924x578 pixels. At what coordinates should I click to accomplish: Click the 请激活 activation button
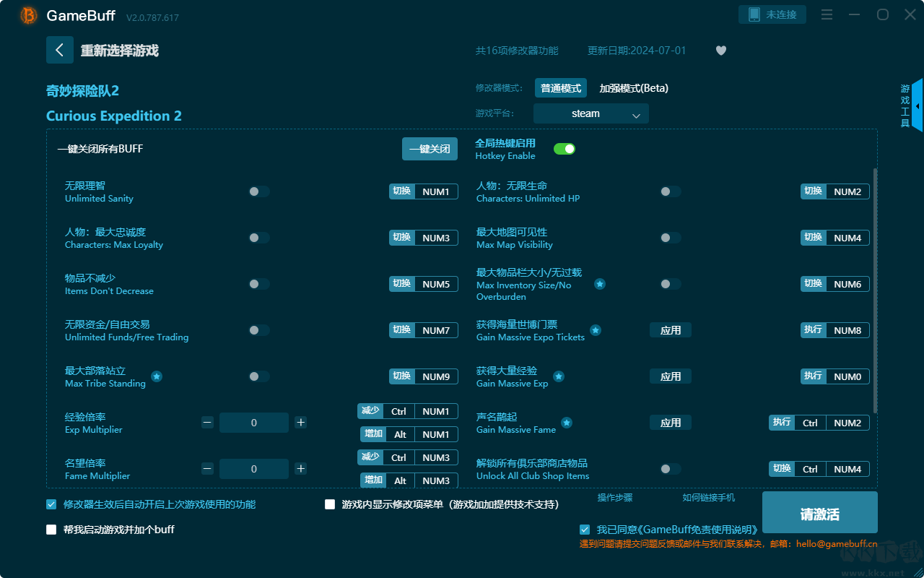[x=819, y=512]
